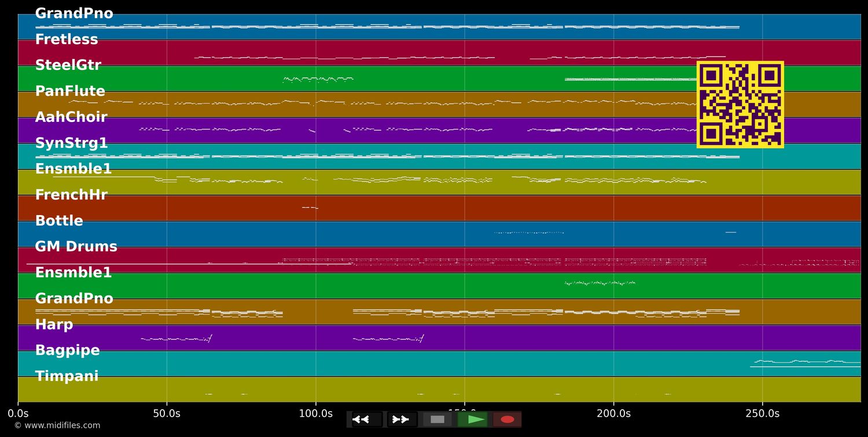This screenshot has width=868, height=437.
Task: Click the 100.0s timeline mark
Action: pyautogui.click(x=316, y=413)
